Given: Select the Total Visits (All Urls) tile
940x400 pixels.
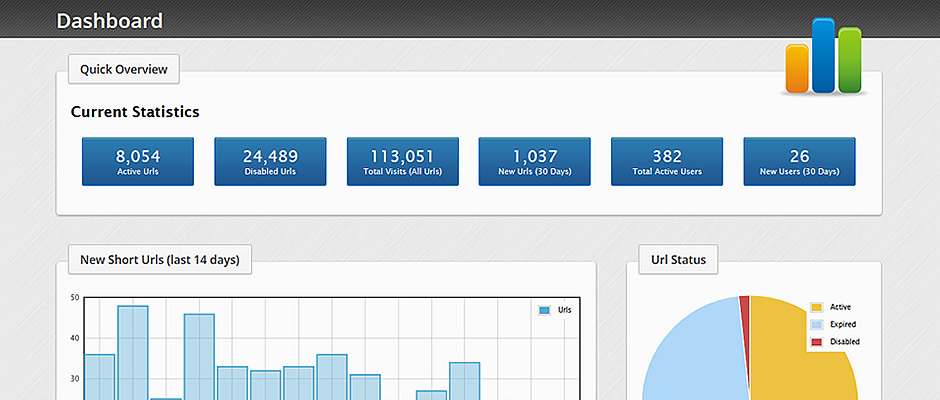Looking at the screenshot, I should point(402,162).
